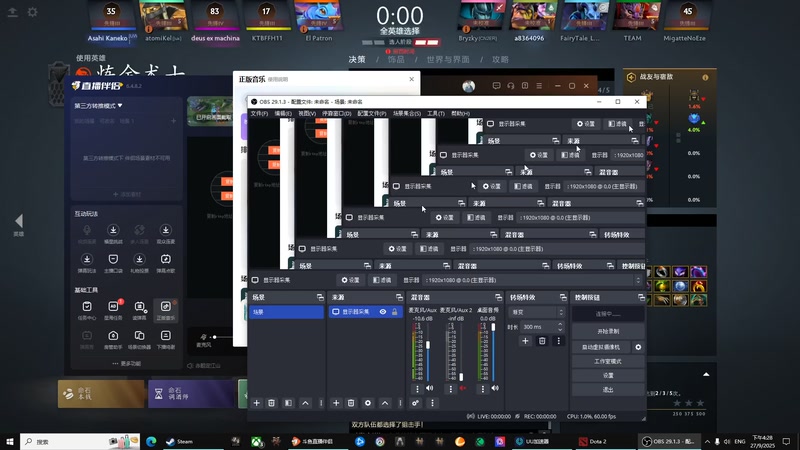Open Steam from the taskbar
Viewport: 800px width, 450px height.
click(x=180, y=441)
